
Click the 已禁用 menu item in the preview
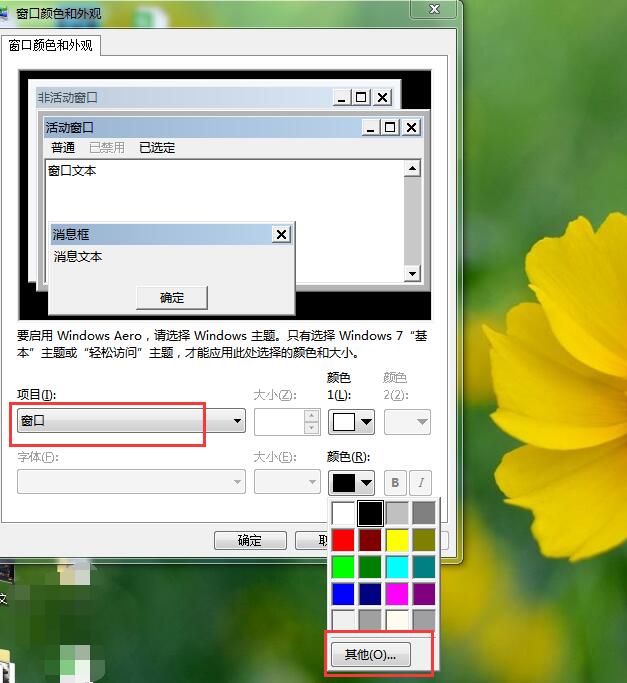[107, 148]
